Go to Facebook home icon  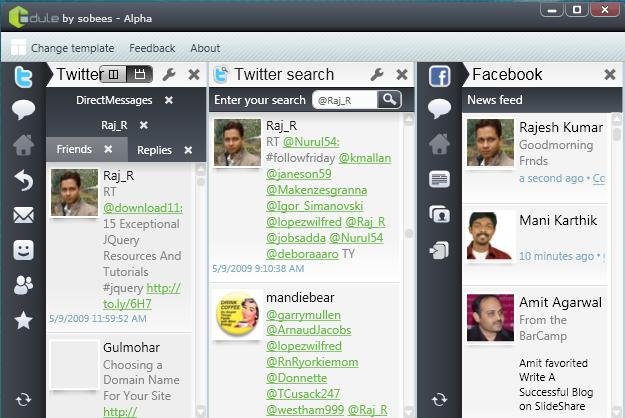[440, 143]
